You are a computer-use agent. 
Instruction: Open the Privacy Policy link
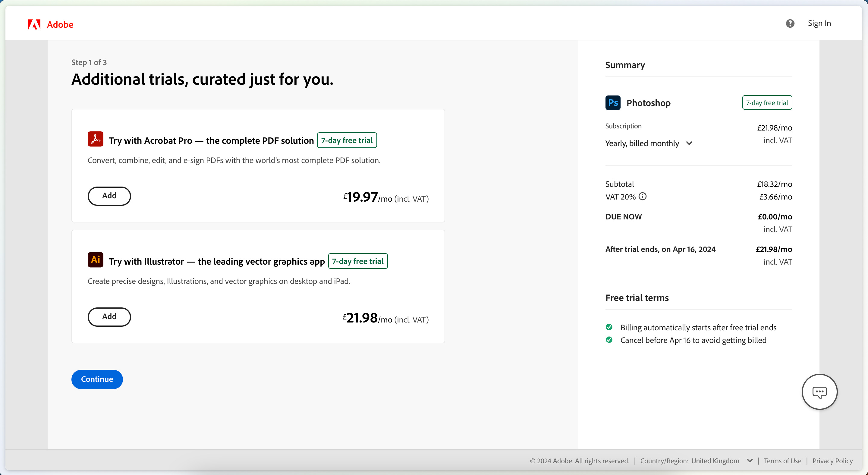pos(832,461)
